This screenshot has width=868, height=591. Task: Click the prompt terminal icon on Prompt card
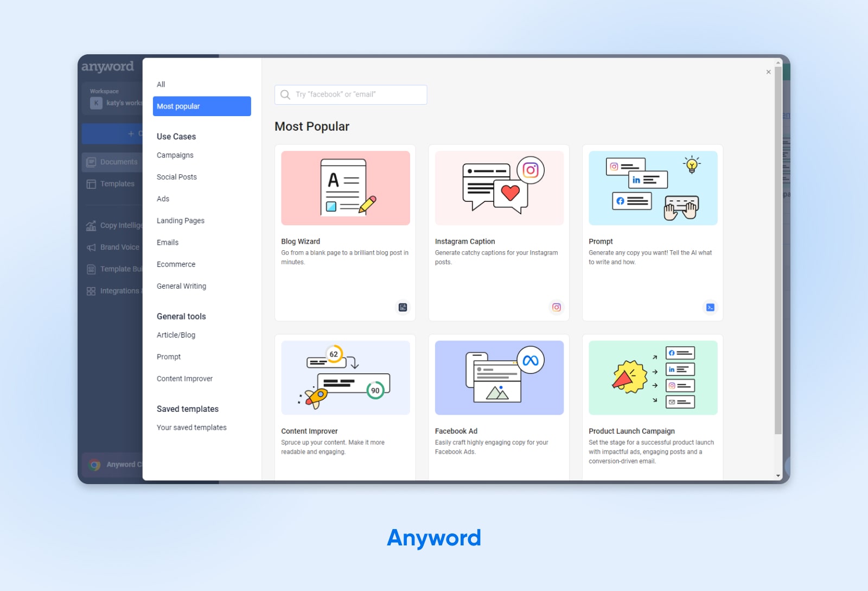tap(710, 308)
